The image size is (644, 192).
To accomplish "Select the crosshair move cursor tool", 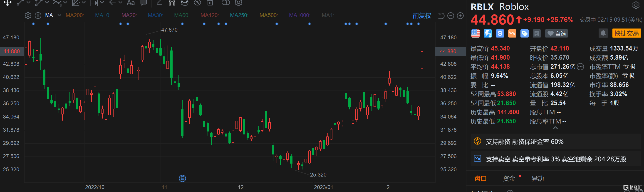I will pos(7,3).
